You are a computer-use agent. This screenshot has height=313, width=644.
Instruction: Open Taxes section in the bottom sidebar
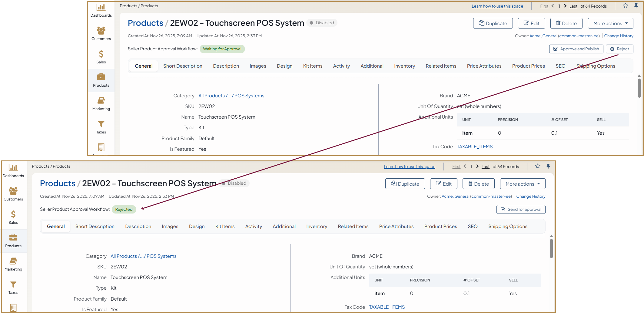(13, 288)
